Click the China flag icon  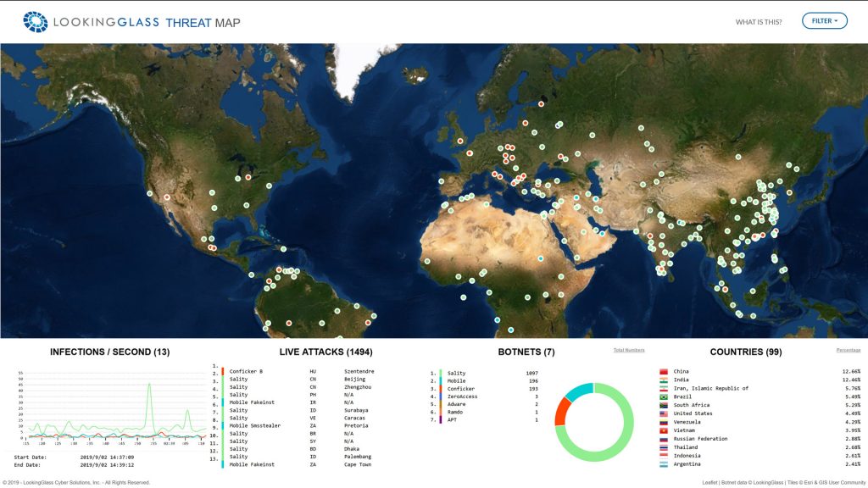click(664, 372)
